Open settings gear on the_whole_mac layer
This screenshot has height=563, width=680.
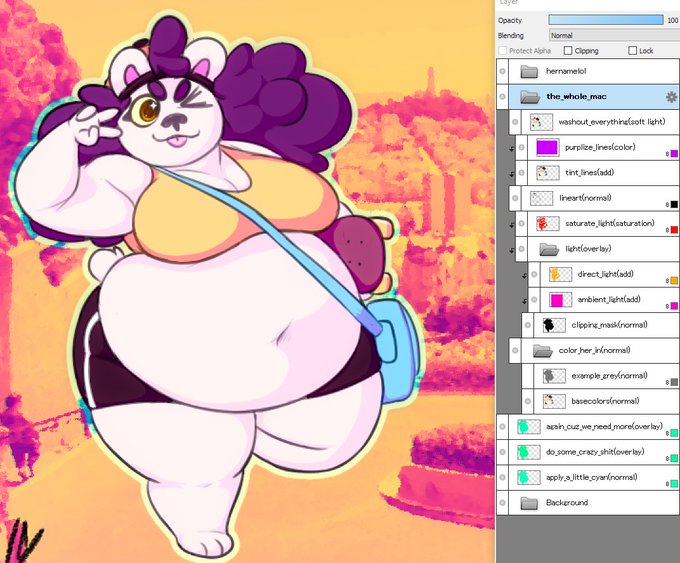tap(671, 97)
